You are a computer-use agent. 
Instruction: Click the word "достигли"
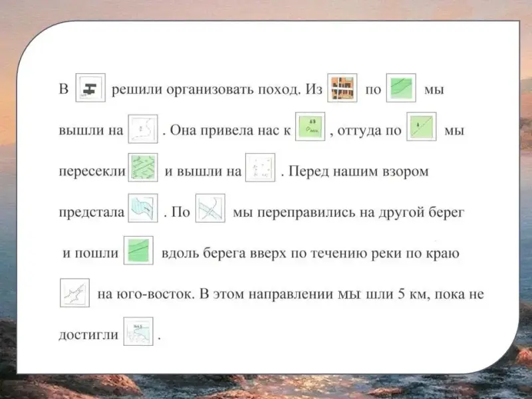(x=86, y=334)
